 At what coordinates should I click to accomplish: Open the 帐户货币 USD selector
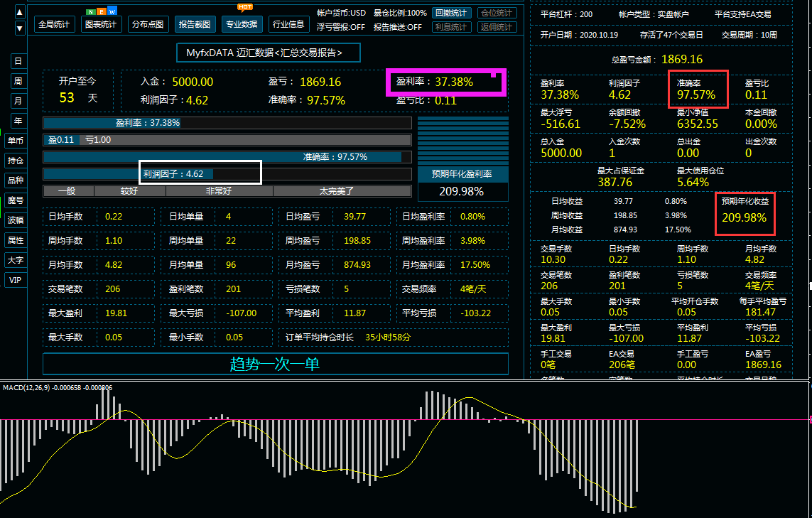pos(341,13)
